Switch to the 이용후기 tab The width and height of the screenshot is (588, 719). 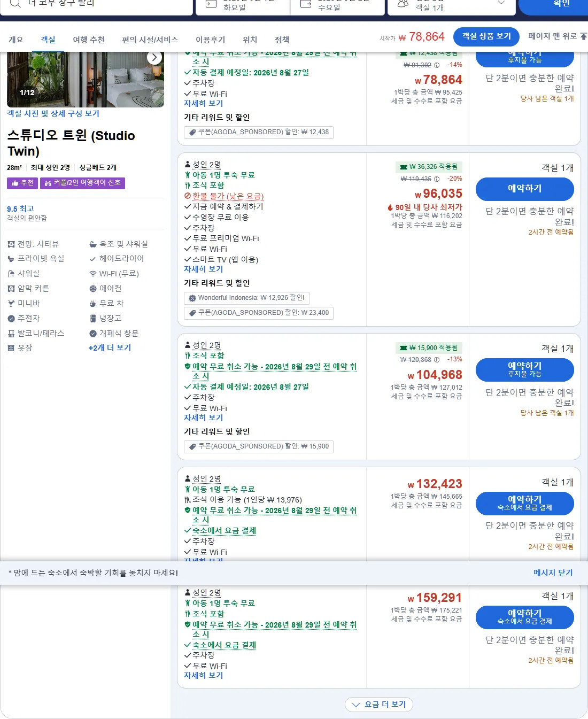[210, 40]
